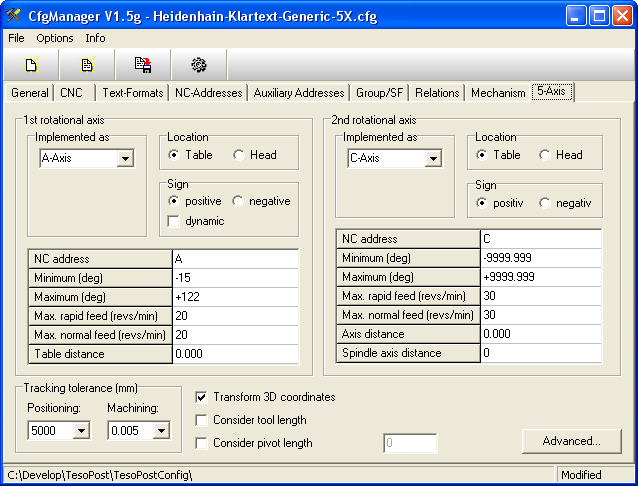Select Head location for 1st rotational axis
The width and height of the screenshot is (638, 486).
click(x=239, y=155)
